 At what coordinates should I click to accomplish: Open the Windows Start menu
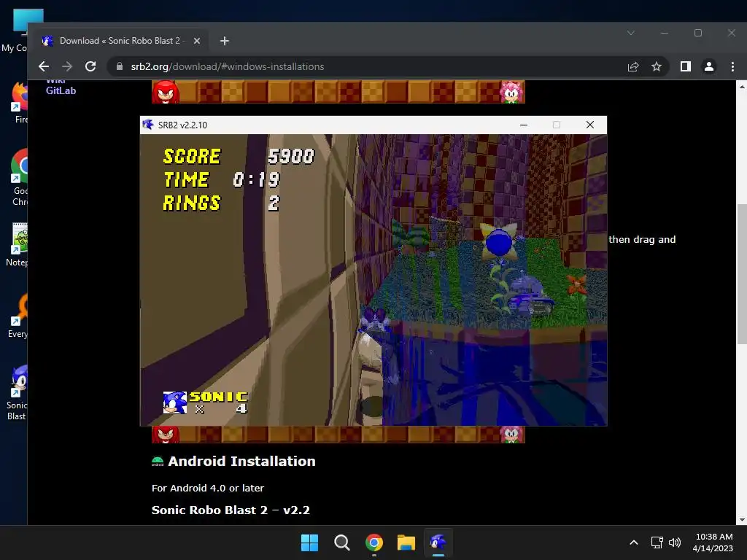pos(309,542)
